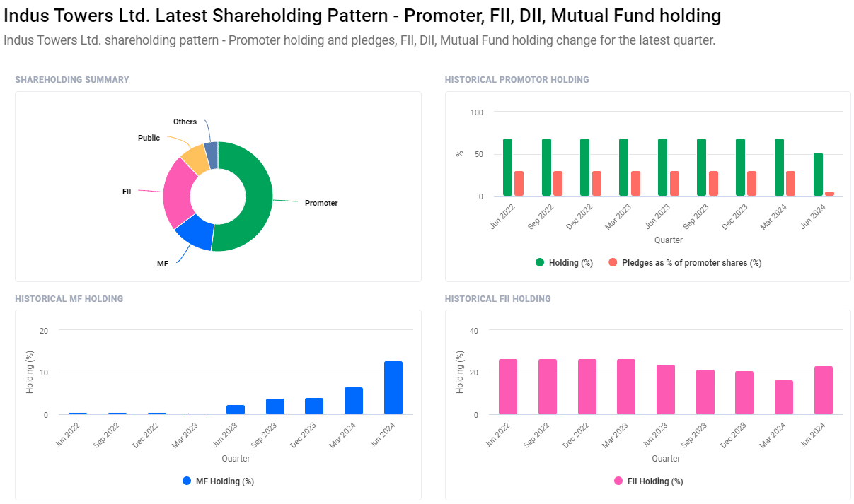Select the Others donut slice
The image size is (854, 504).
(x=211, y=154)
